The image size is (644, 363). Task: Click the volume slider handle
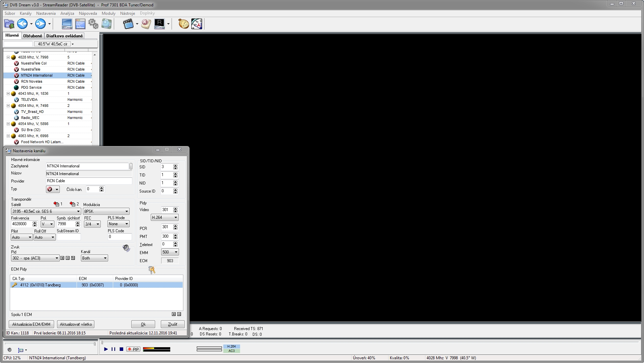[x=95, y=344]
